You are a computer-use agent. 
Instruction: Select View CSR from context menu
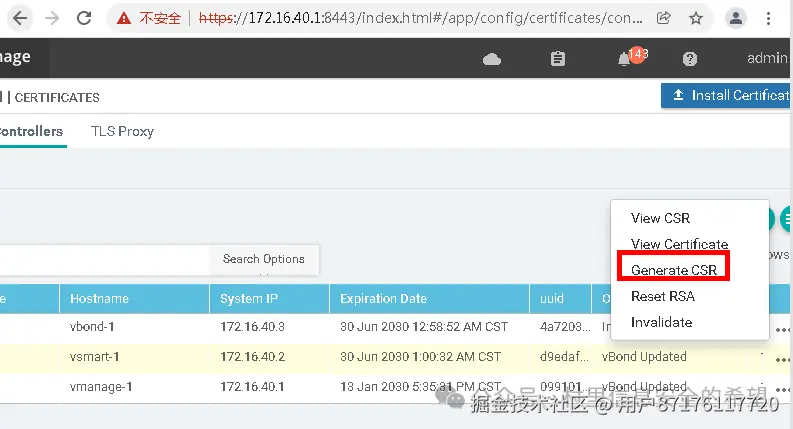tap(660, 218)
